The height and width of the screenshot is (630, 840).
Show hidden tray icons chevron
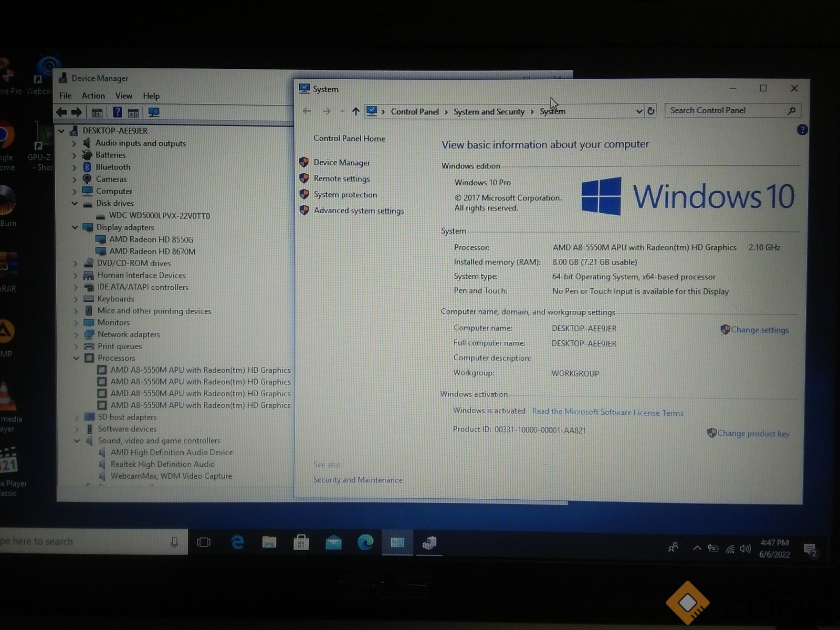(697, 548)
